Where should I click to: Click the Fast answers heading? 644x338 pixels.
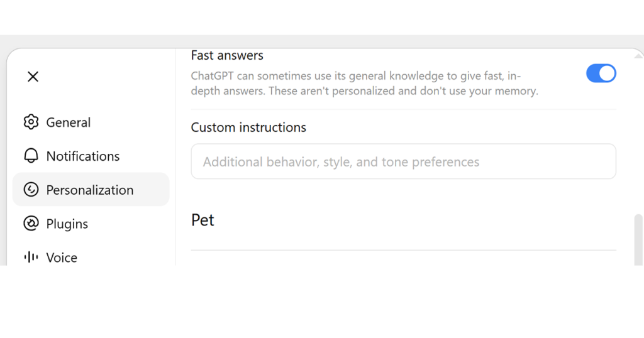tap(227, 55)
